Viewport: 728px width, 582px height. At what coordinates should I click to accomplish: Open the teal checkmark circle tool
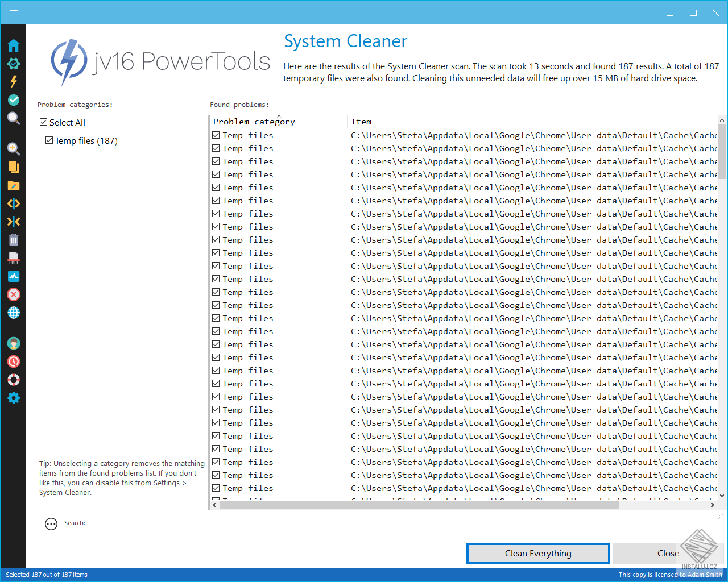click(x=14, y=100)
